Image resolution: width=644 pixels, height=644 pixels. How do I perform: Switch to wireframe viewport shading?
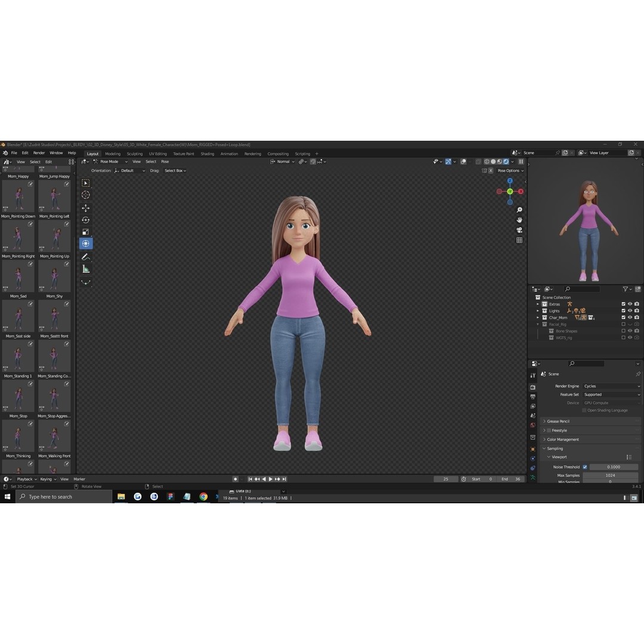click(x=487, y=162)
